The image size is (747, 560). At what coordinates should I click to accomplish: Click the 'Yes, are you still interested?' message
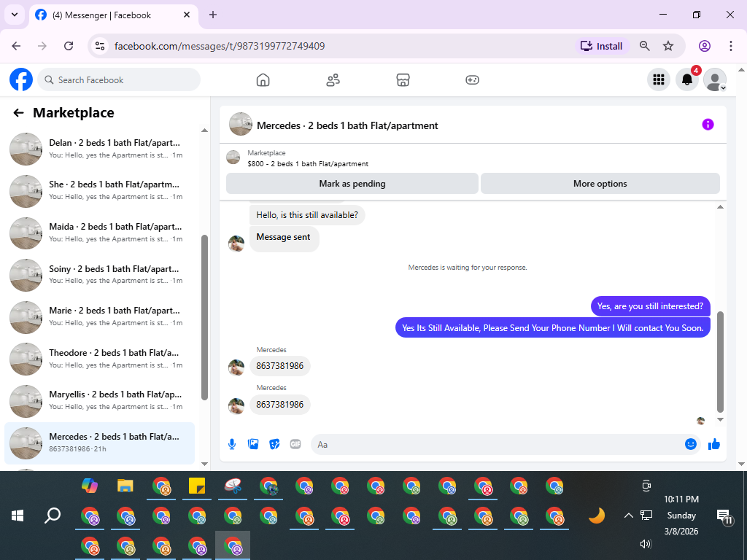click(650, 306)
